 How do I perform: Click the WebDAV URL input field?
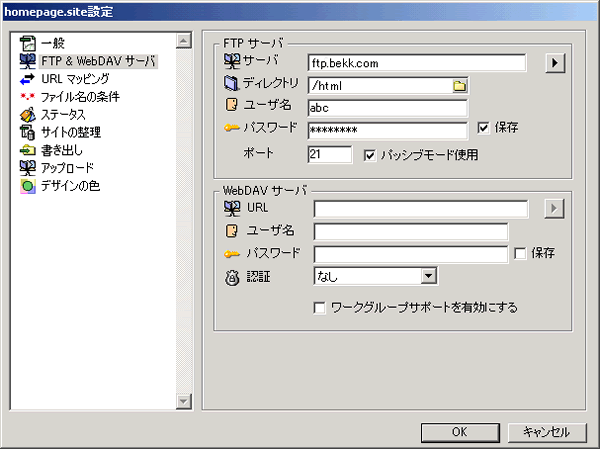point(421,209)
